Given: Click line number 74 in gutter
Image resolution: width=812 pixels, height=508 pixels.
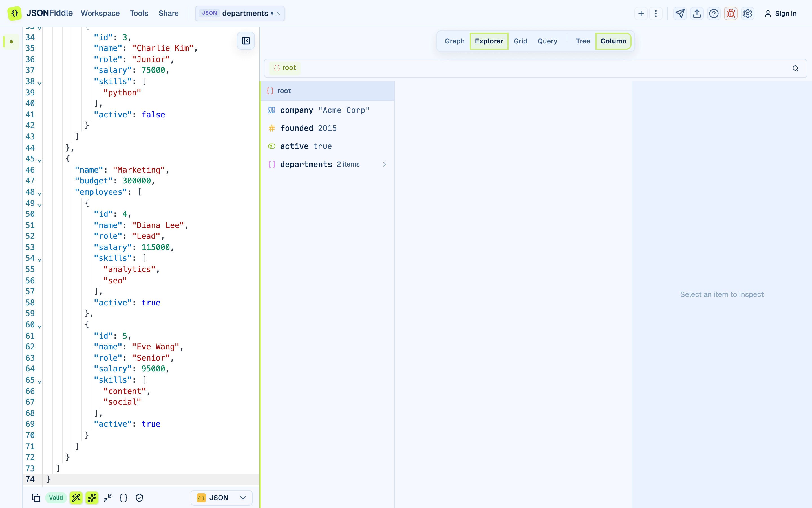Looking at the screenshot, I should click(x=30, y=479).
